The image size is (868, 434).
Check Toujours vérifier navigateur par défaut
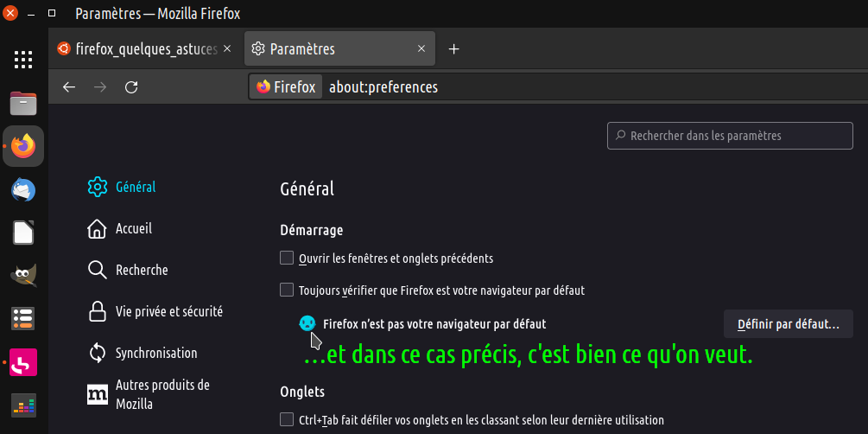287,290
